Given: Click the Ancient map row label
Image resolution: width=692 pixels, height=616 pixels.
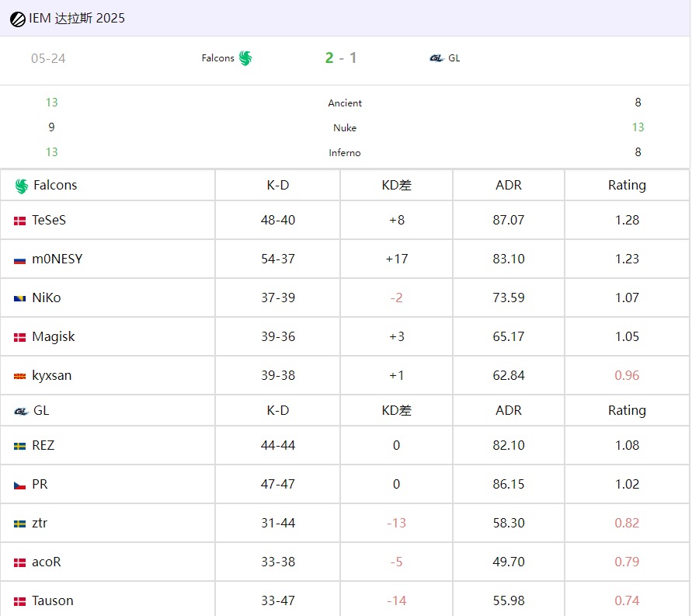Looking at the screenshot, I should pyautogui.click(x=345, y=103).
